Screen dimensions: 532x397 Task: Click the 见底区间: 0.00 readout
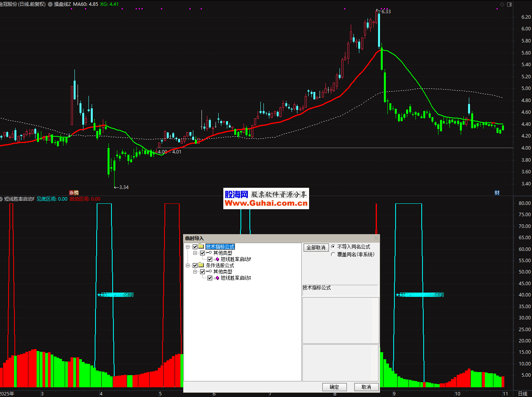click(52, 199)
